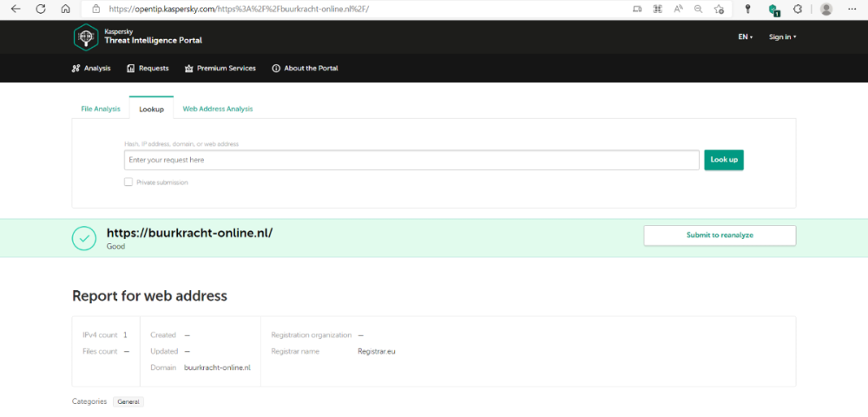The image size is (868, 417).
Task: Click the Files count label
Action: click(100, 351)
